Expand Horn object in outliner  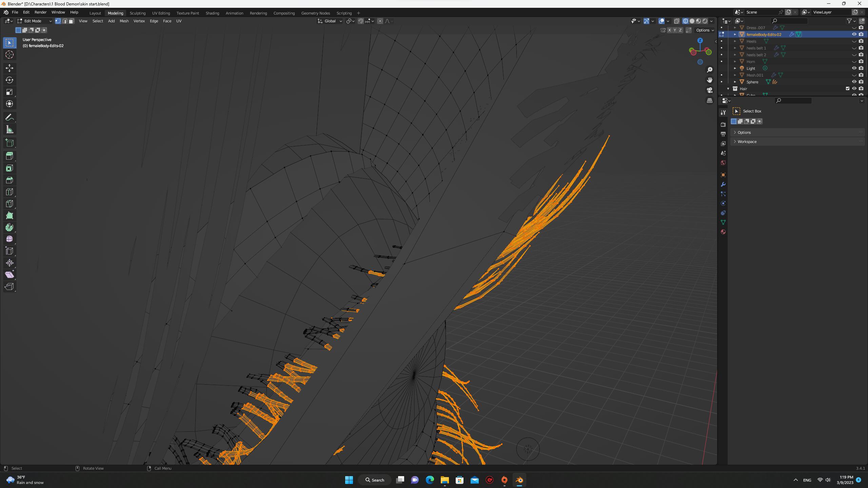click(x=735, y=61)
